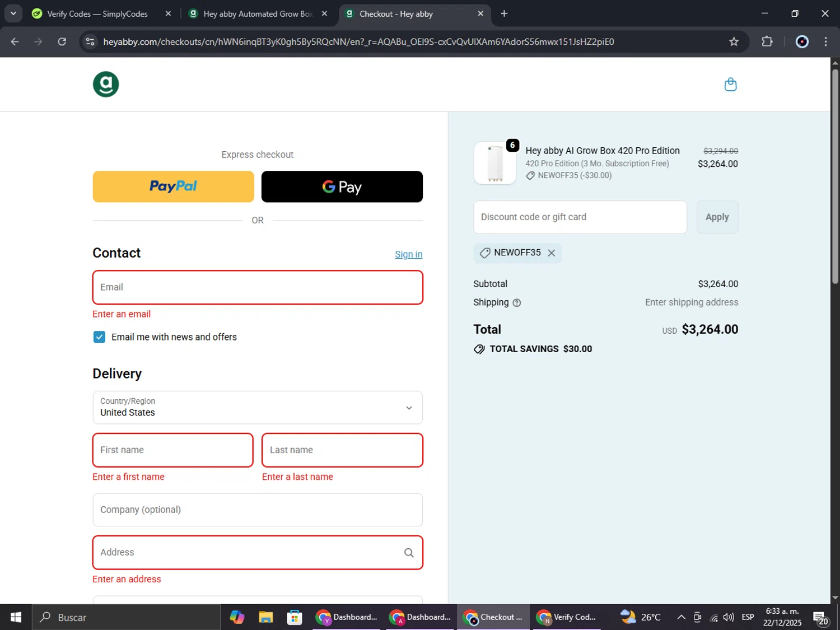Screen dimensions: 840x630
Task: Open the shopping bag cart icon
Action: click(730, 85)
